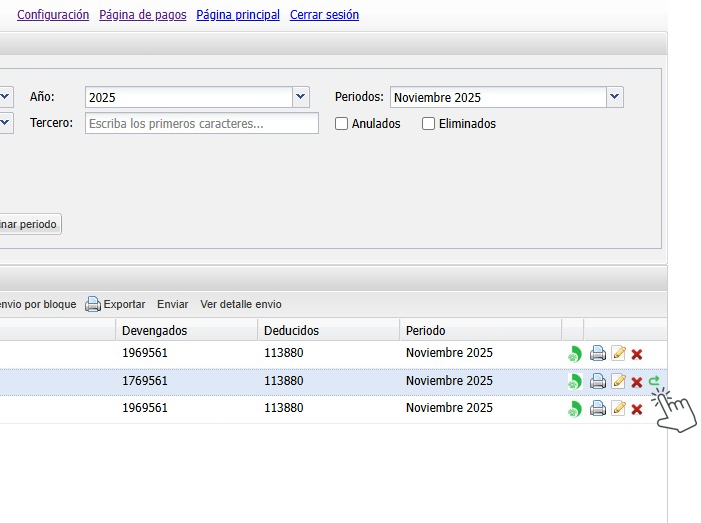This screenshot has height=523, width=701.
Task: Open the cut-off dropdown arrow left of Tercero
Action: pos(5,123)
